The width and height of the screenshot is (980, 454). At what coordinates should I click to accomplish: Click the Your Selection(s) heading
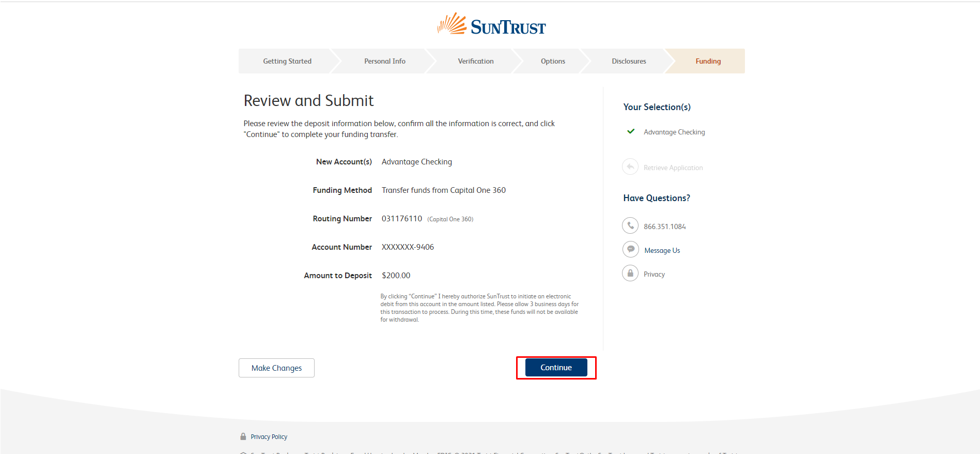click(x=657, y=107)
